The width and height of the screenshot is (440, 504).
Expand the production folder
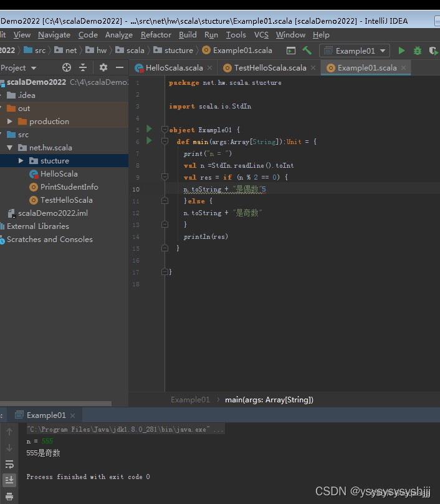click(x=9, y=121)
